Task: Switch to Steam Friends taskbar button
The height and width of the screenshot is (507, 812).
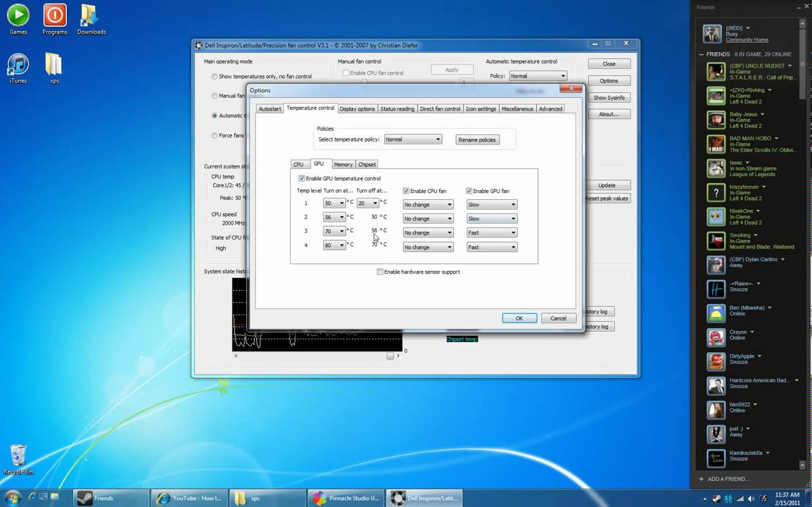Action: 110,498
